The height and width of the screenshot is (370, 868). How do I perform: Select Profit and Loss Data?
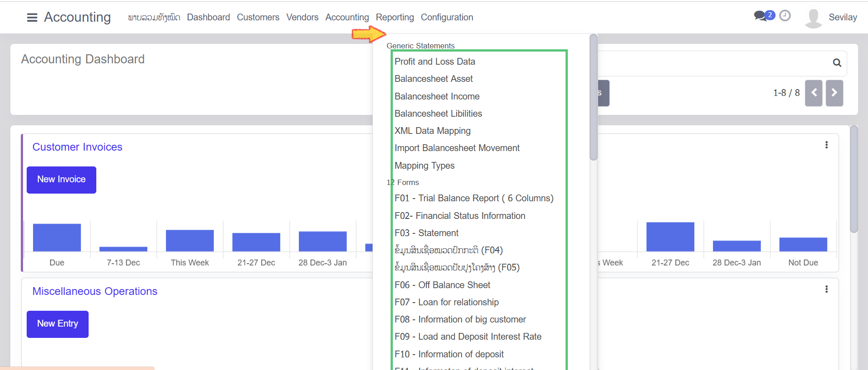434,62
